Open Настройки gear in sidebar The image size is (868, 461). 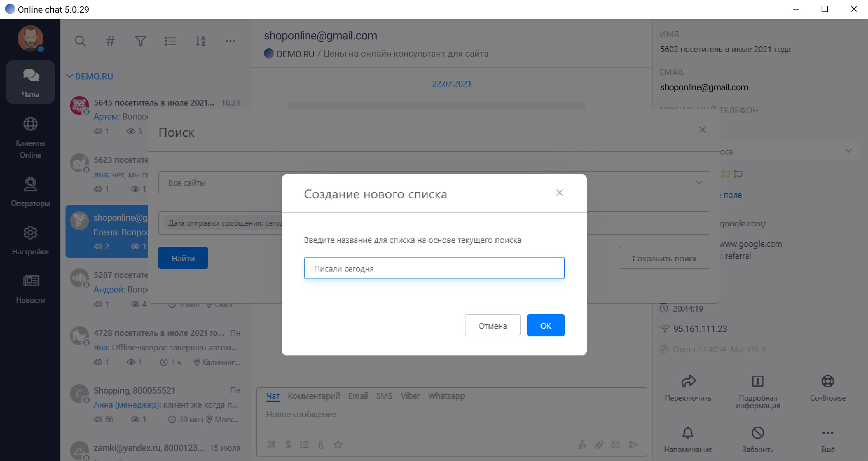(x=30, y=232)
